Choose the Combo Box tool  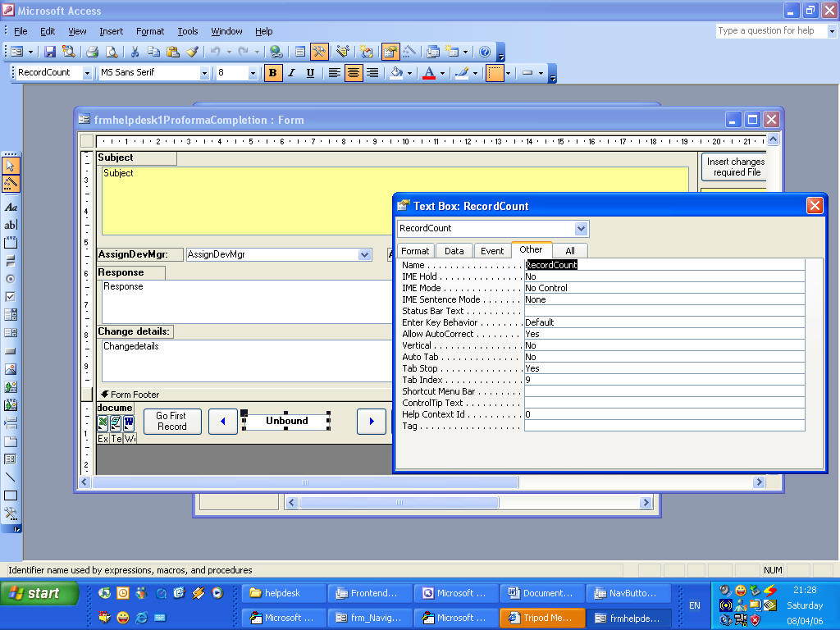coord(11,314)
